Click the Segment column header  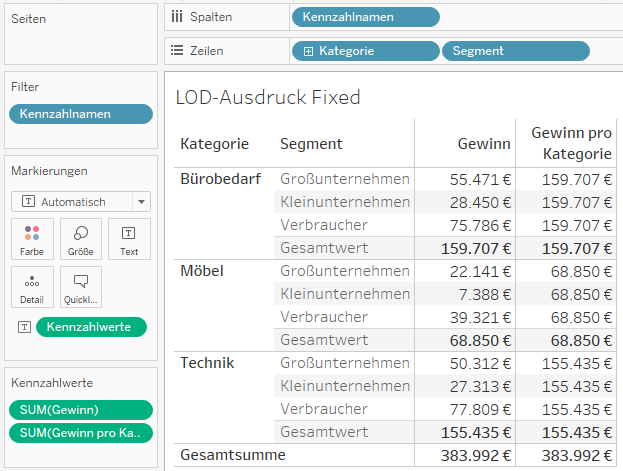point(311,144)
